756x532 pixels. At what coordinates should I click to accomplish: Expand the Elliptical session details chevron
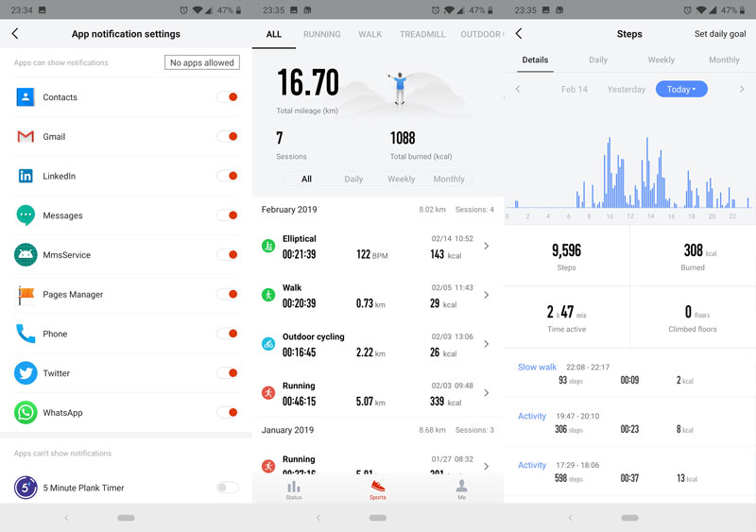(487, 246)
